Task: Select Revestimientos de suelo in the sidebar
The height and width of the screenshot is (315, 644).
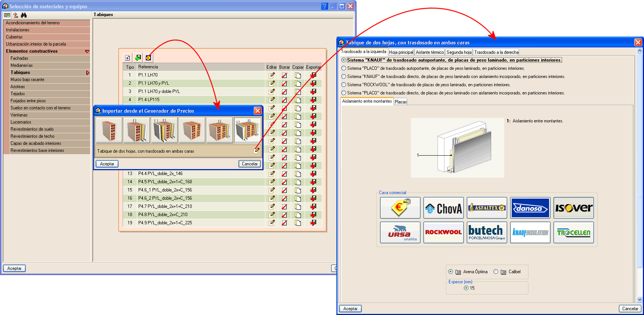Action: pos(50,129)
